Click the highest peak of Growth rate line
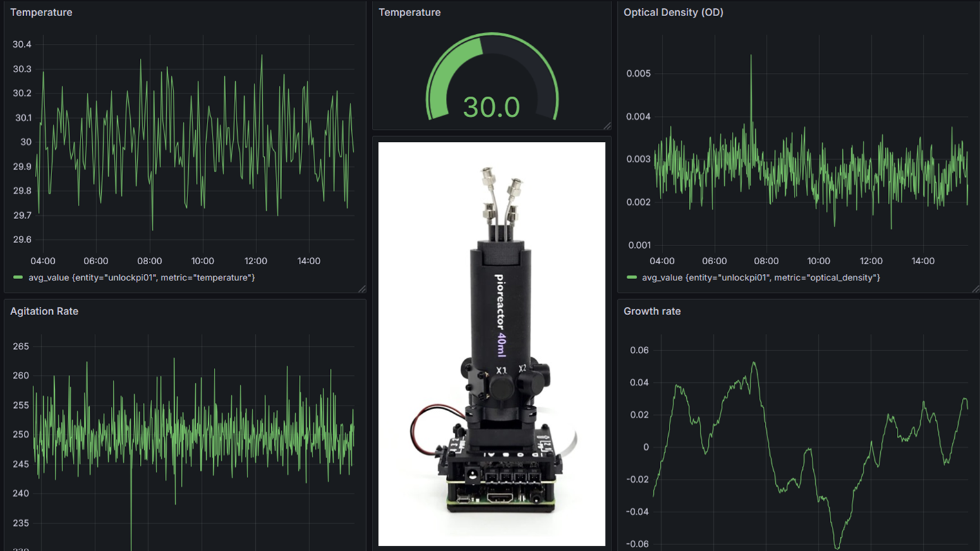Image resolution: width=980 pixels, height=551 pixels. [x=754, y=364]
